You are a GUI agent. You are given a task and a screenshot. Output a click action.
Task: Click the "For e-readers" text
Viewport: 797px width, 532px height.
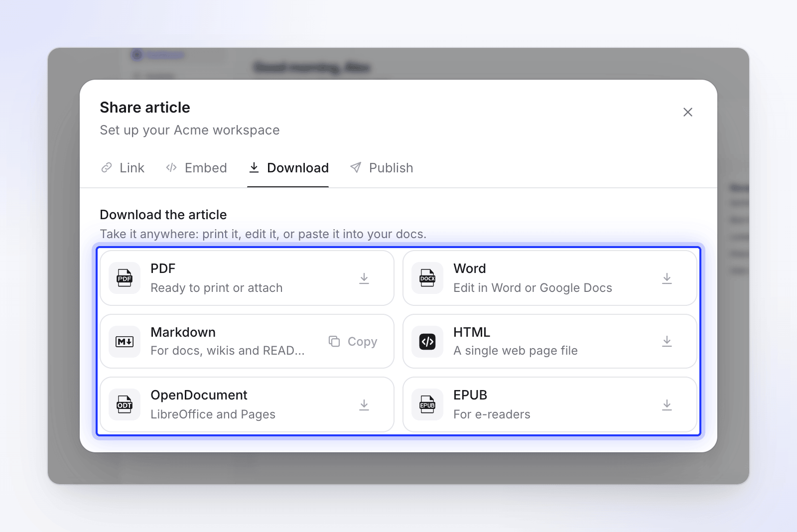[492, 414]
